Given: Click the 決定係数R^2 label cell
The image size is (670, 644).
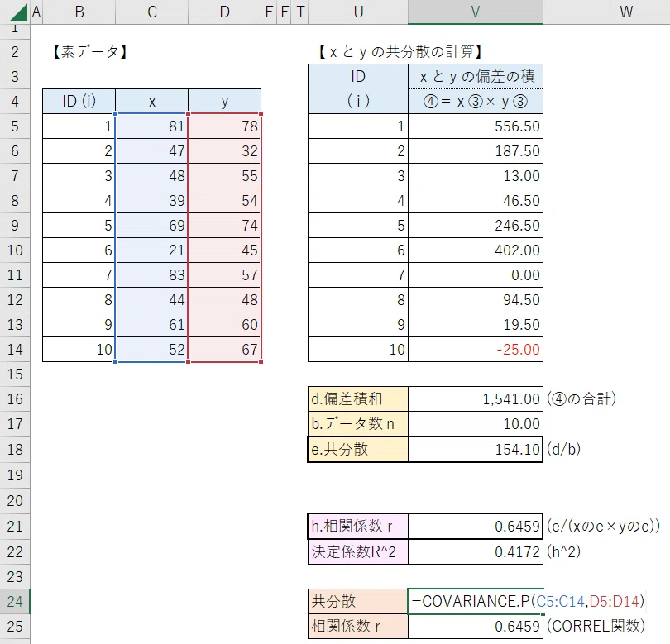Looking at the screenshot, I should click(x=358, y=551).
